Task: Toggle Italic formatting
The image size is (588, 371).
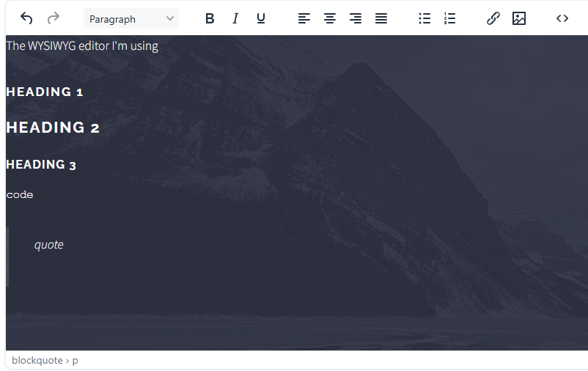Action: (x=235, y=18)
